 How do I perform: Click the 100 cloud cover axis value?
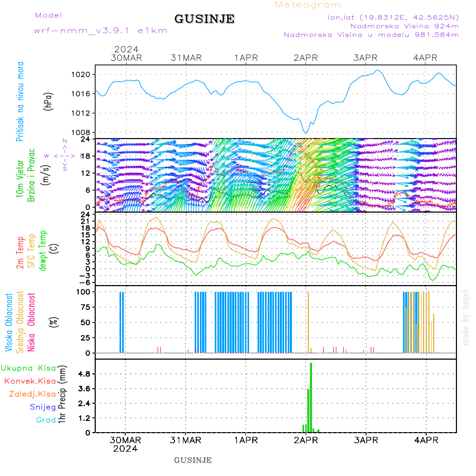tap(83, 292)
